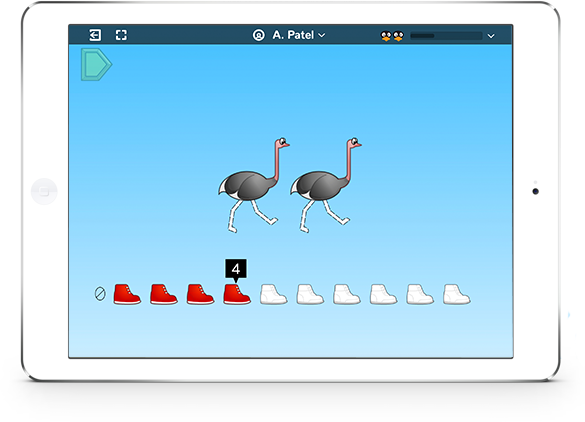Select the fifth shoe (first white)
Screen dimensions: 585x422
tap(273, 294)
